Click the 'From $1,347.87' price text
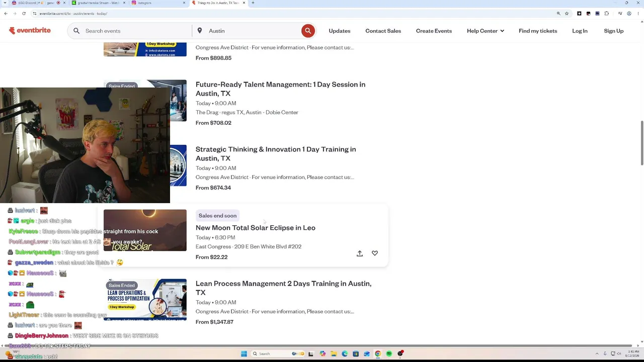 coord(214,322)
